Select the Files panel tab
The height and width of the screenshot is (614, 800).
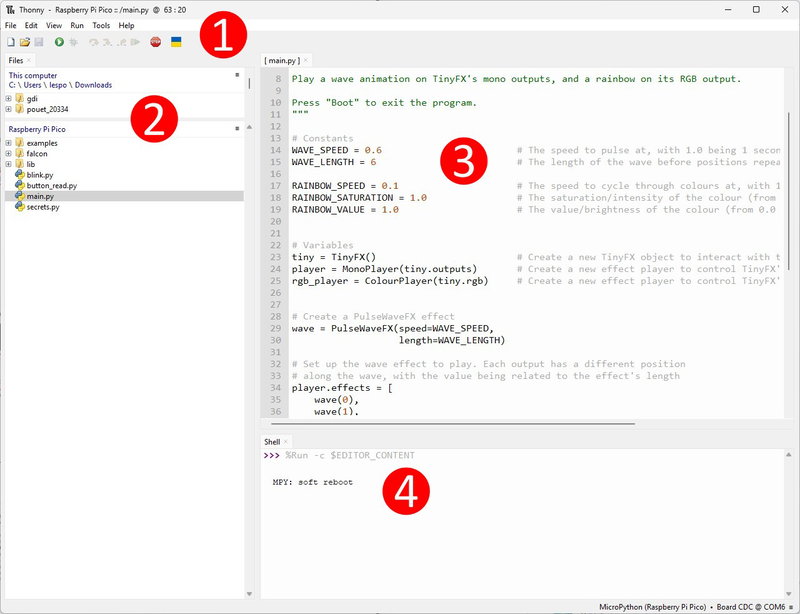coord(16,60)
